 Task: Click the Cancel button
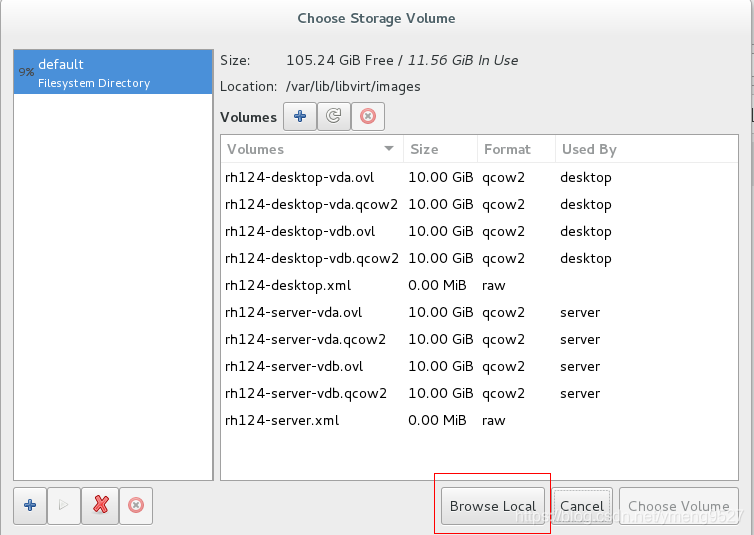click(x=582, y=506)
